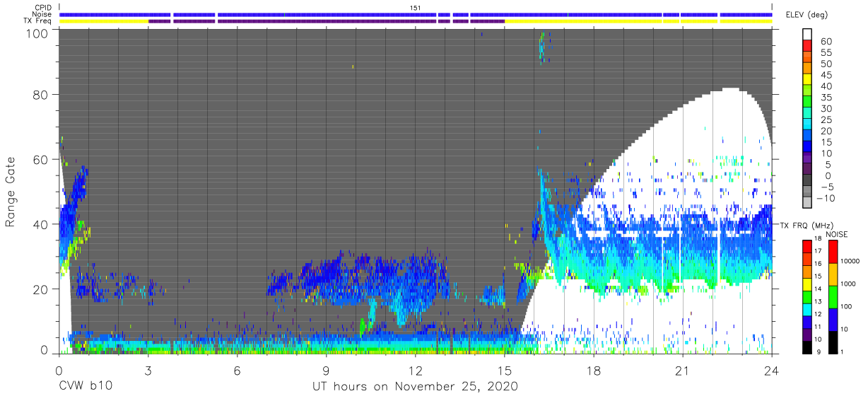This screenshot has width=868, height=401.
Task: Click the 12 UT hour axis tick
Action: (416, 371)
